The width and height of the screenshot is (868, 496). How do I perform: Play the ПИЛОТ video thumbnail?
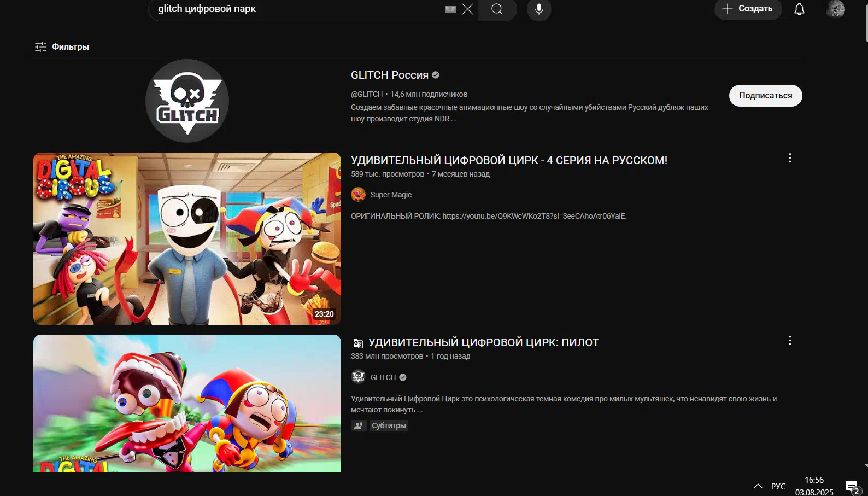187,404
